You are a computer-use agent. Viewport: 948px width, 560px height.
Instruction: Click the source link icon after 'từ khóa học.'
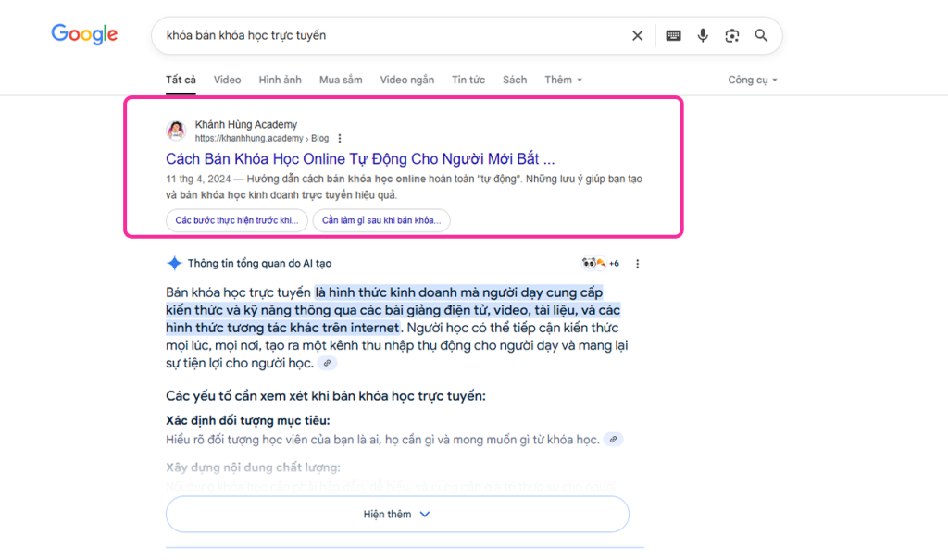613,439
